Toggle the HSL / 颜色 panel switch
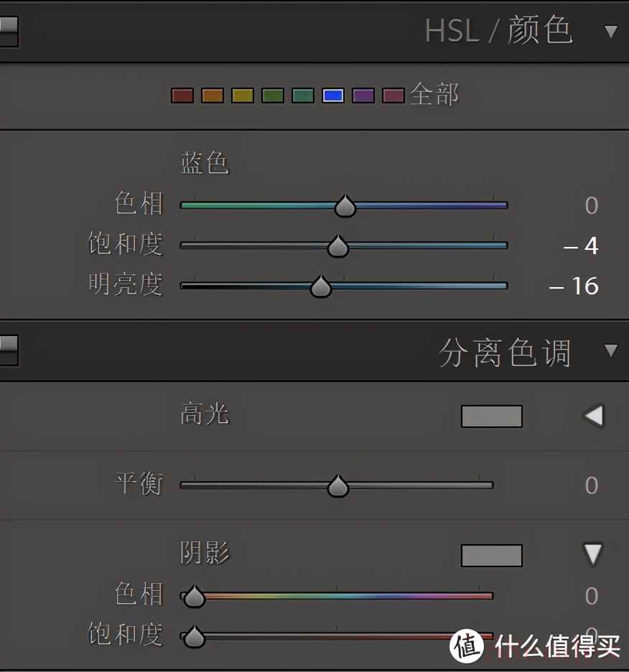Image resolution: width=629 pixels, height=672 pixels. (x=9, y=31)
